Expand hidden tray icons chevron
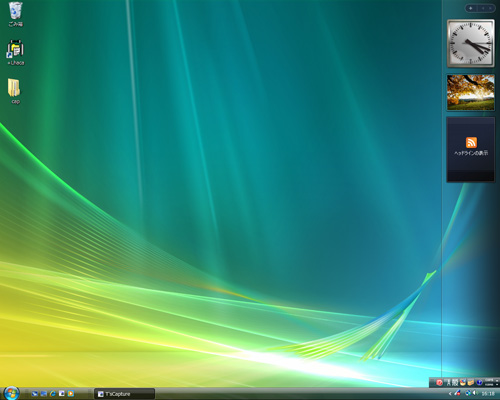This screenshot has width=500, height=400. coord(450,394)
